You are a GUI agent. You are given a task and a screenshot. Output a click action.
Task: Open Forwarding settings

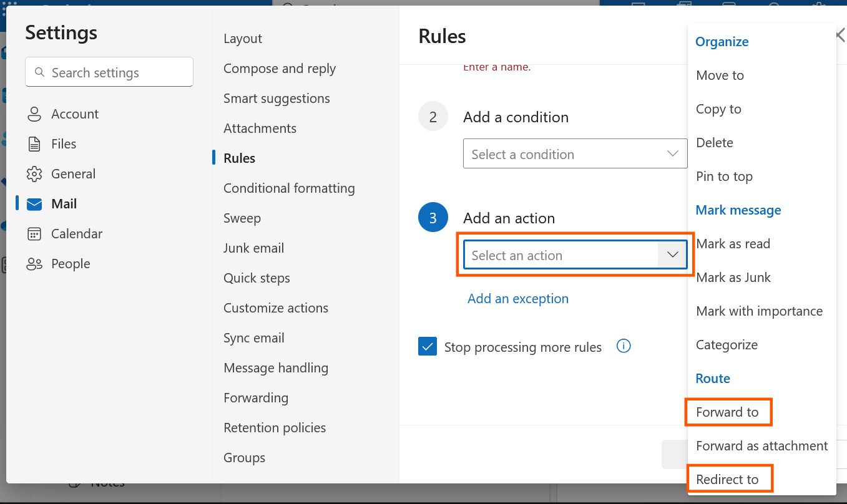point(256,398)
